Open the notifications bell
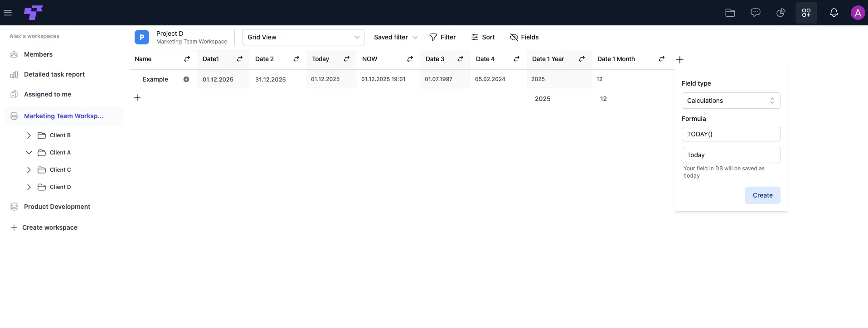The height and width of the screenshot is (328, 868). click(x=834, y=13)
